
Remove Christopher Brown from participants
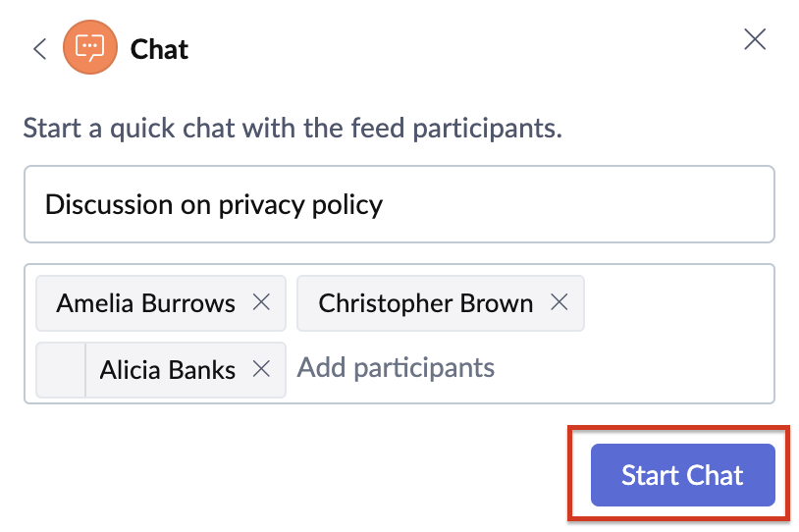tap(559, 302)
